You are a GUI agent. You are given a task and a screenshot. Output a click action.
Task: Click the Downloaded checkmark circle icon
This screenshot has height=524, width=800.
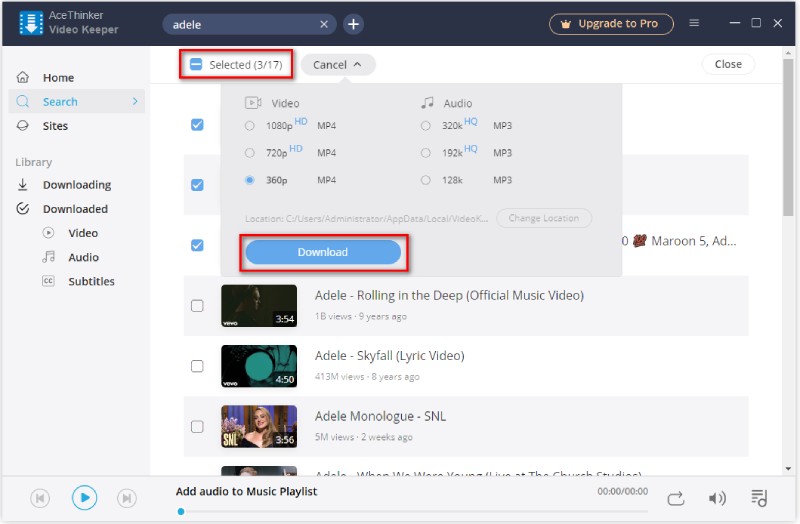22,208
